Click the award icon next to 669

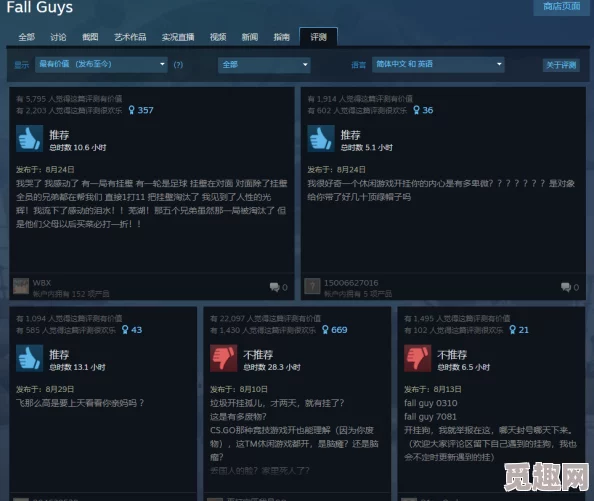(325, 330)
